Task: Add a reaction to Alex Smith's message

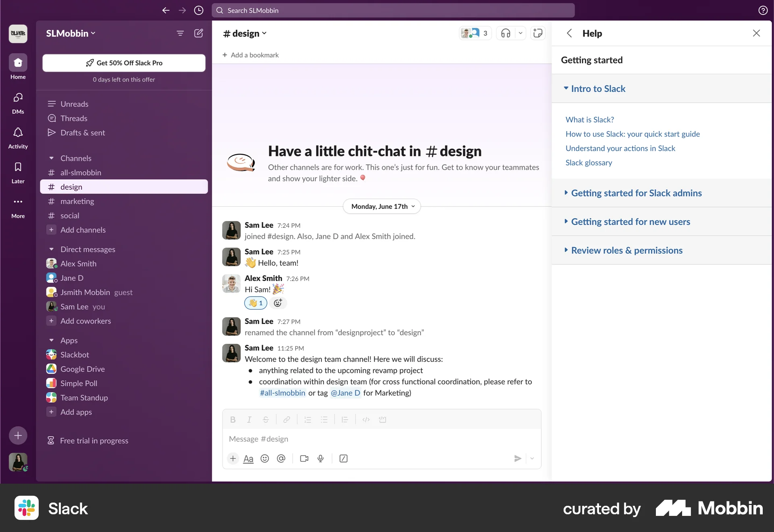Action: [x=278, y=303]
